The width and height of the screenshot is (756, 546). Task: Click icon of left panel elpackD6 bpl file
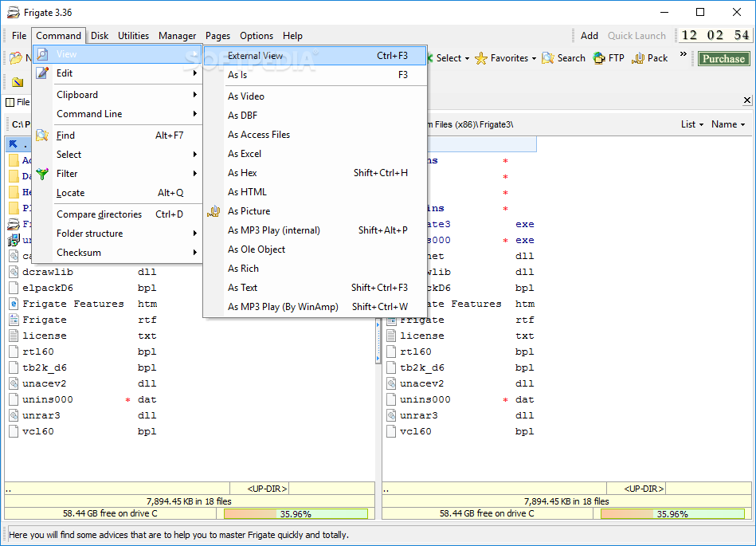coord(14,288)
